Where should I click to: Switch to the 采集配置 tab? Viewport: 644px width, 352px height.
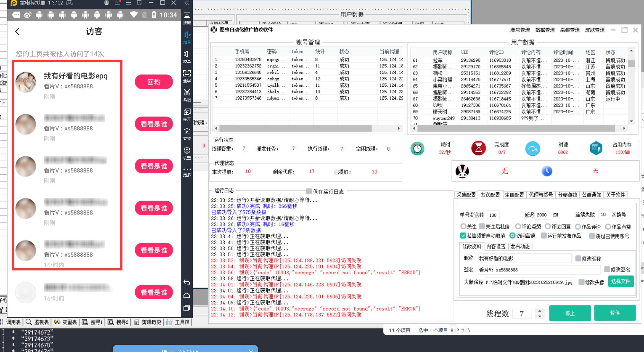tap(466, 195)
